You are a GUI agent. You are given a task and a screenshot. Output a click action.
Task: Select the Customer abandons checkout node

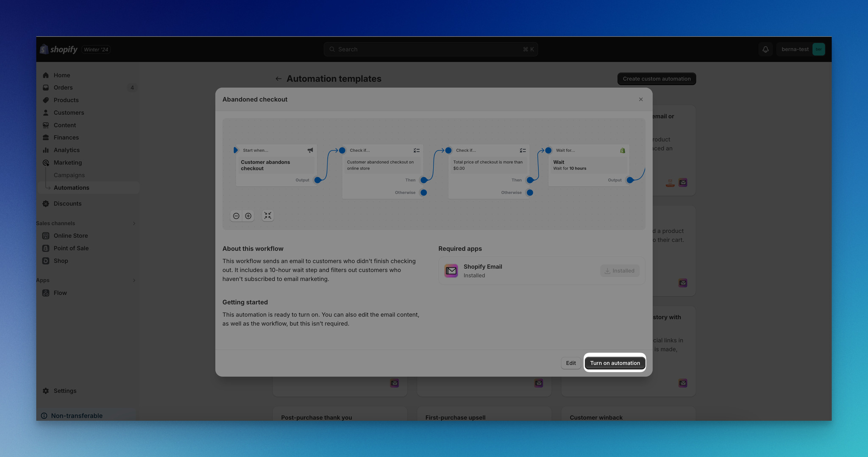276,165
